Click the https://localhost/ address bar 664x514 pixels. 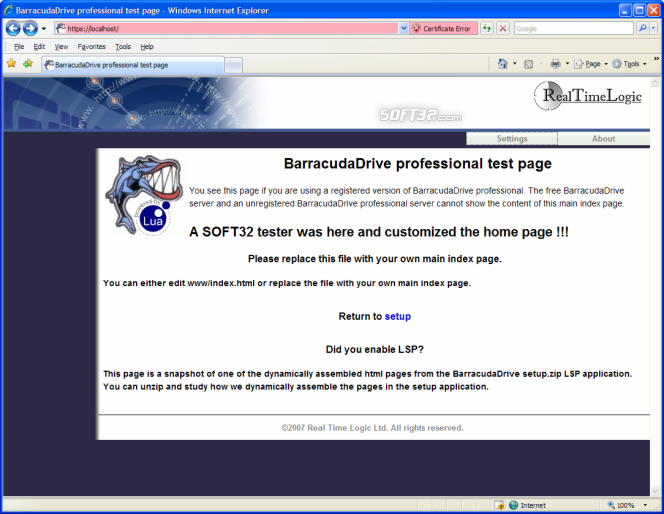(227, 28)
